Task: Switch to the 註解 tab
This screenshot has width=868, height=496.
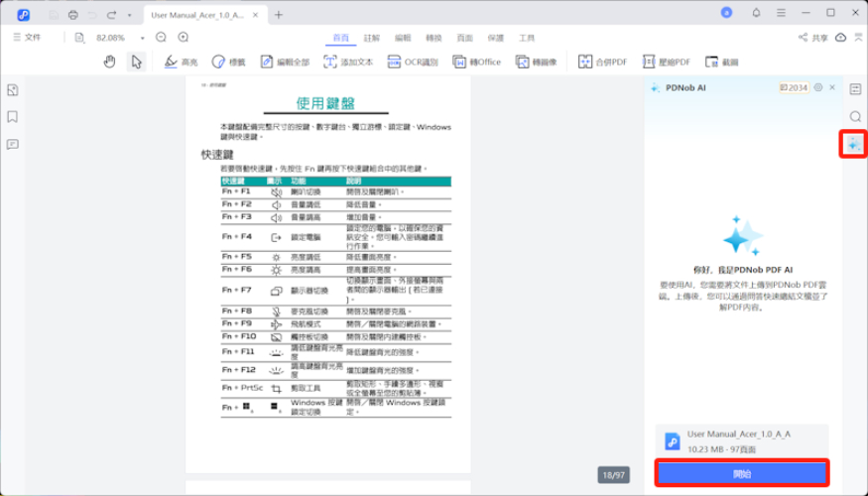Action: (x=372, y=38)
